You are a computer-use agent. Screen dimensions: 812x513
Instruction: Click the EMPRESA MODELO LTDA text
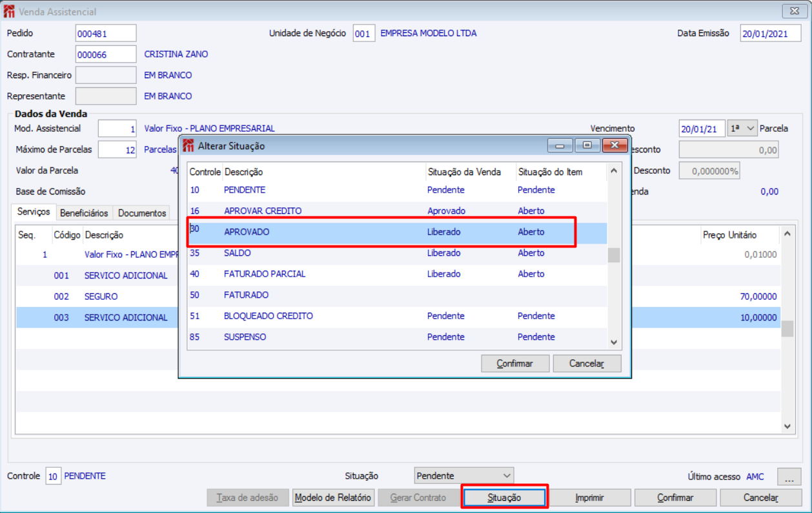[429, 34]
